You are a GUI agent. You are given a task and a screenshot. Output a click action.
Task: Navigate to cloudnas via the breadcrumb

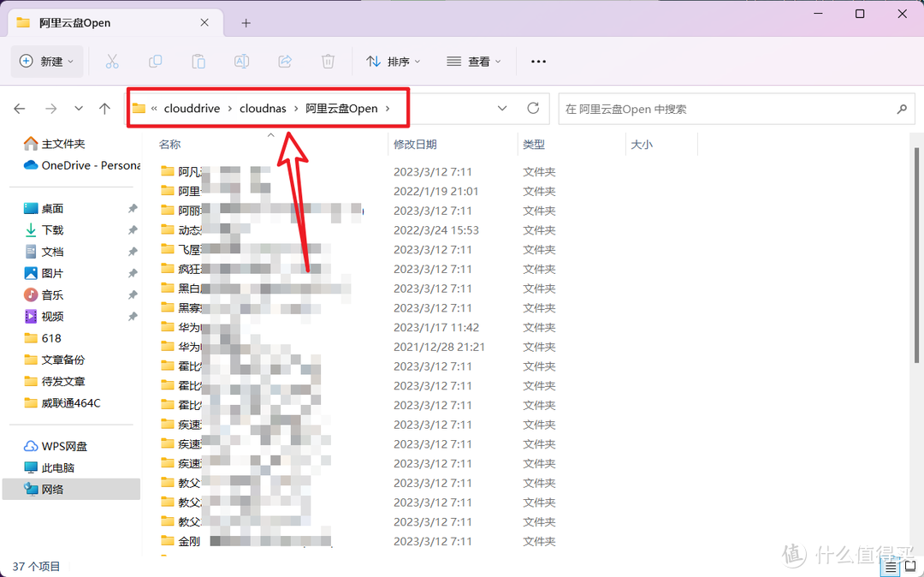click(263, 108)
